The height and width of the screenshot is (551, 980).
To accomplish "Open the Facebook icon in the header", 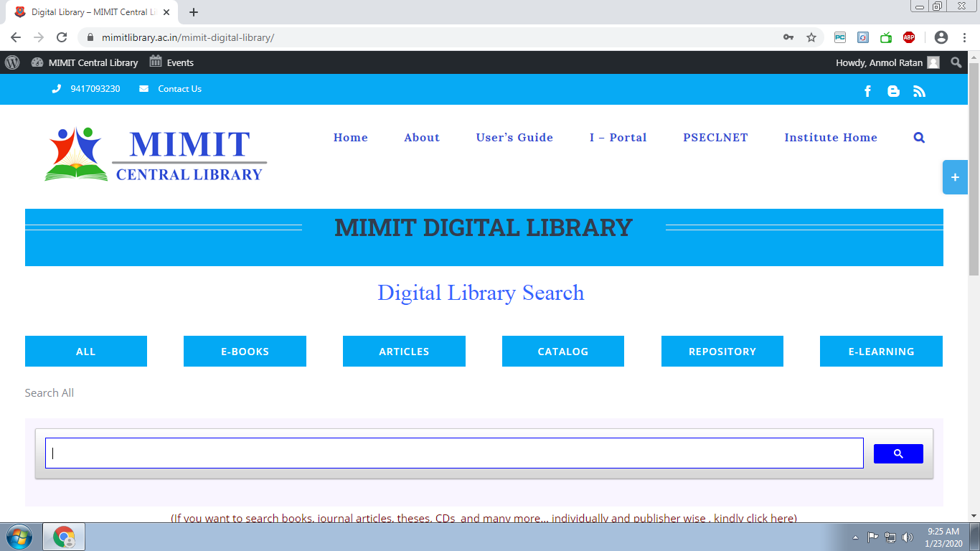I will pyautogui.click(x=868, y=90).
